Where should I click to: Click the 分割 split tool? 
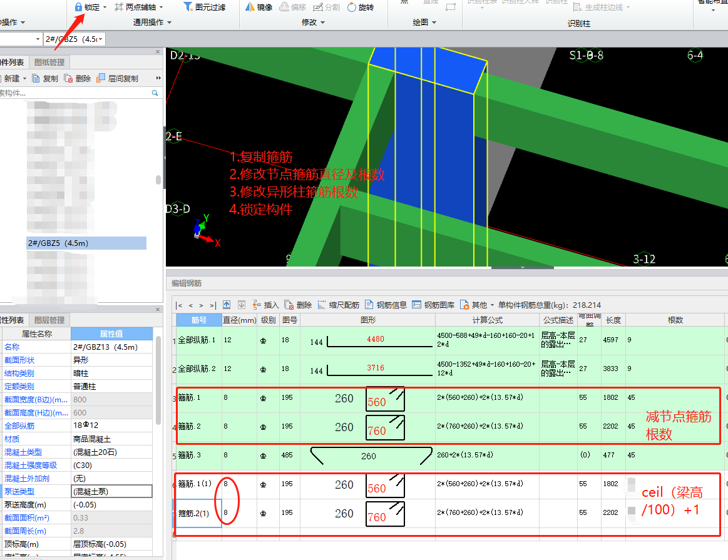pyautogui.click(x=326, y=7)
